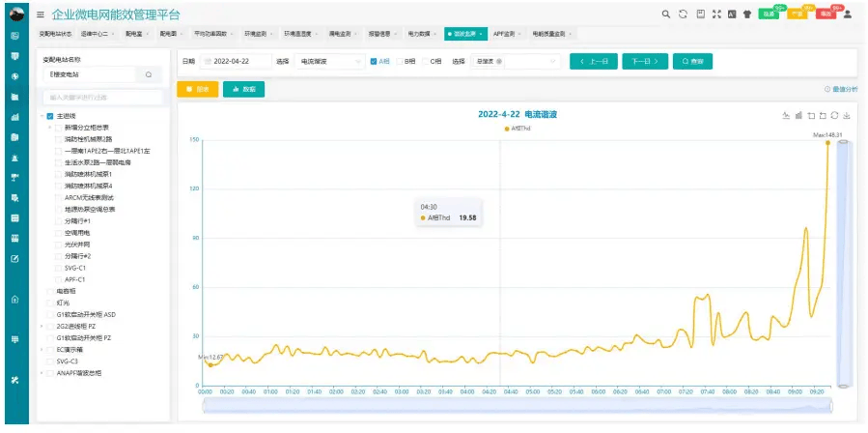868x433 pixels.
Task: Click the hamburger menu icon beside platform title
Action: tap(41, 14)
